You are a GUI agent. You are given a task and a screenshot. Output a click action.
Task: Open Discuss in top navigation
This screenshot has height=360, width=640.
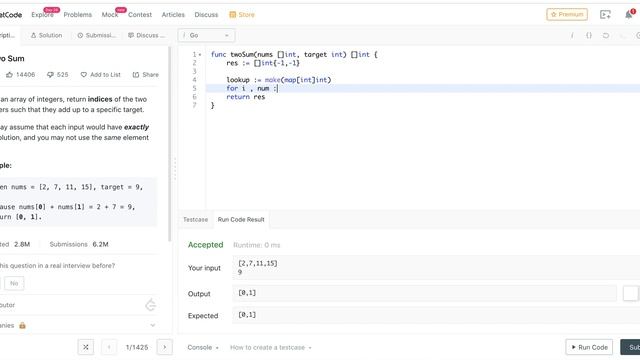click(x=206, y=15)
